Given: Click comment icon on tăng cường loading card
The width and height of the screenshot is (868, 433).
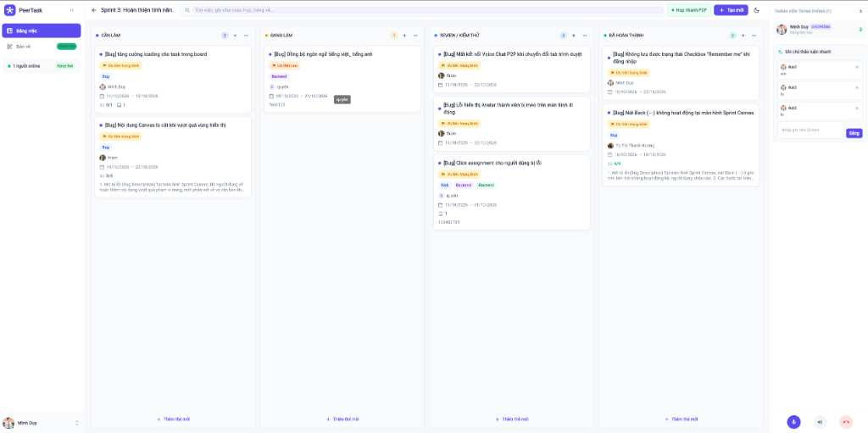Looking at the screenshot, I should point(119,105).
